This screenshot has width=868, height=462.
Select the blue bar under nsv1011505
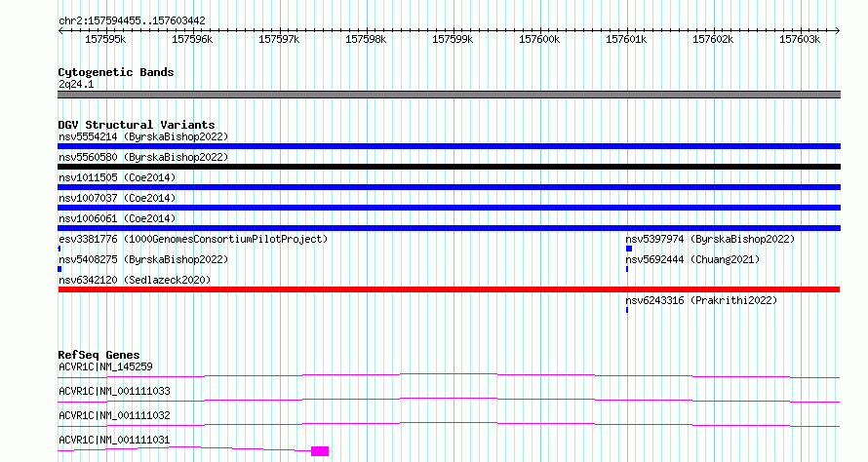[x=449, y=187]
